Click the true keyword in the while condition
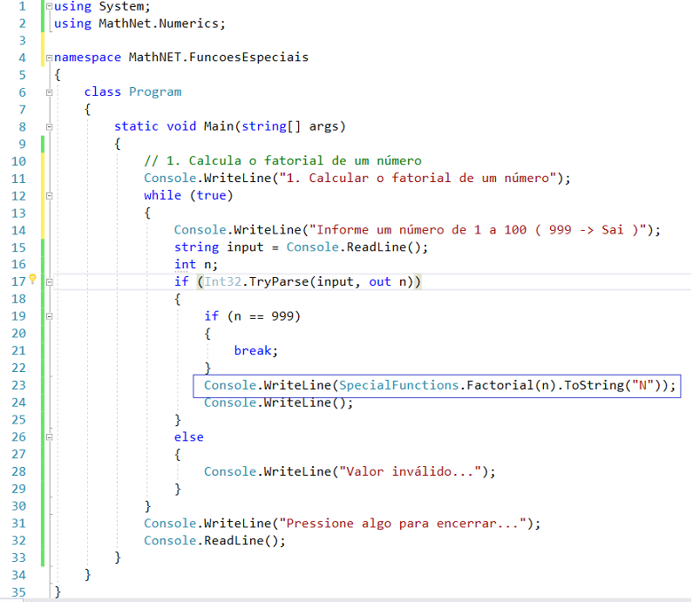 pyautogui.click(x=211, y=195)
